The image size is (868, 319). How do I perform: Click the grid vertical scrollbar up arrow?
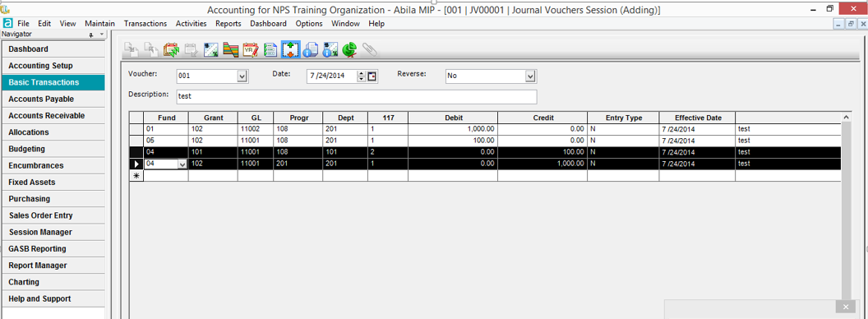(846, 117)
